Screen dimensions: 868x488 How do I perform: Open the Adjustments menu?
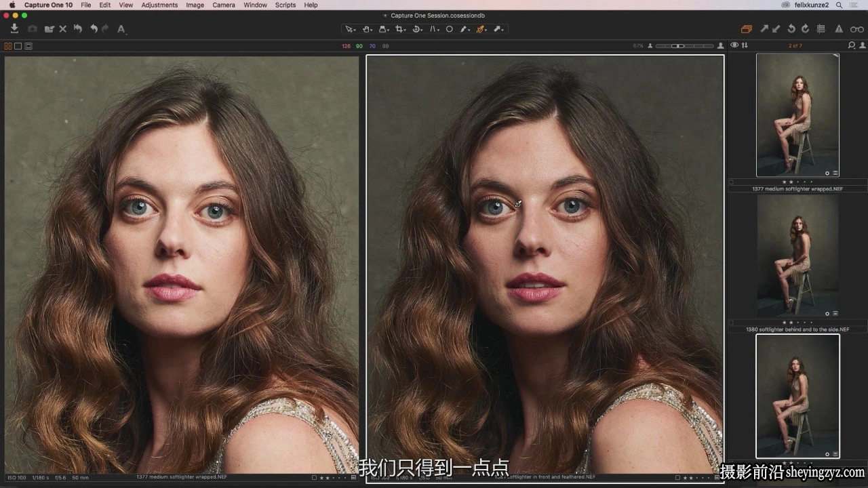pos(159,5)
